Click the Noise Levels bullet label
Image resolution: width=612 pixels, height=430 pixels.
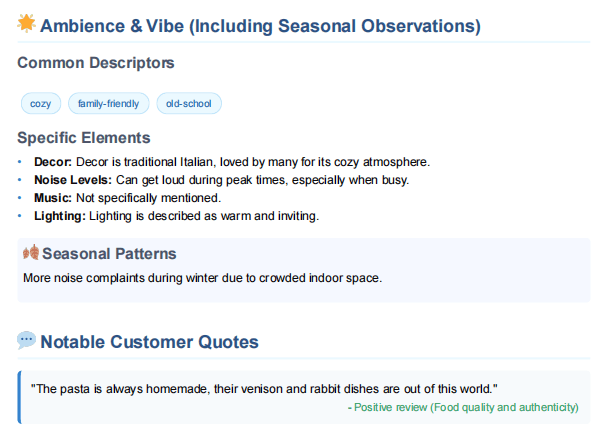pyautogui.click(x=73, y=180)
